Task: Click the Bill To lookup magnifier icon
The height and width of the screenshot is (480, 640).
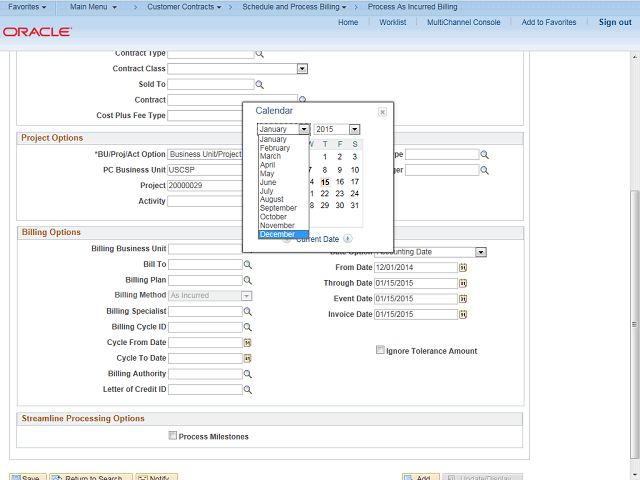Action: (248, 265)
